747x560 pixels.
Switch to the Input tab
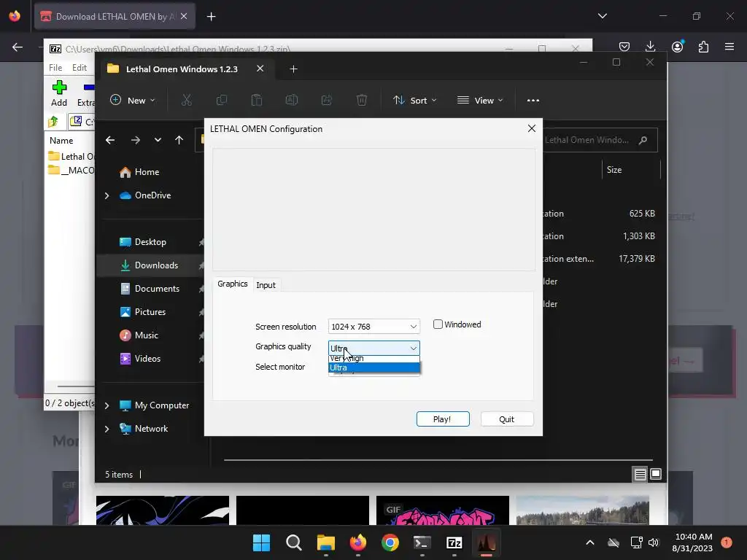[x=266, y=285]
